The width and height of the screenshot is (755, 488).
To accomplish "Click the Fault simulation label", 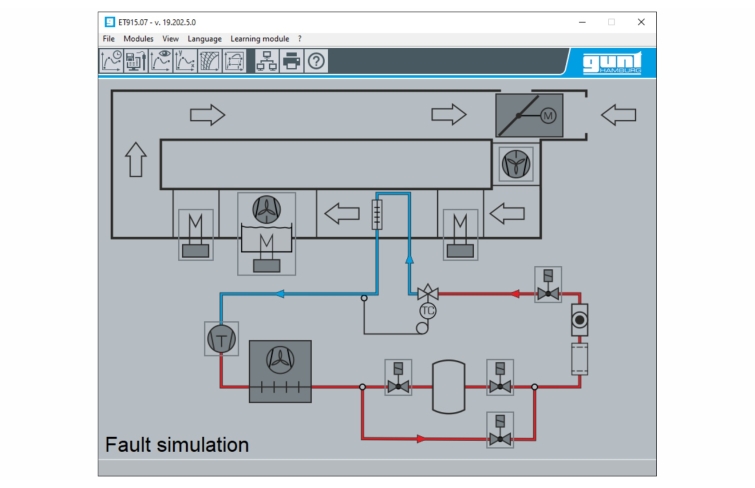I will (177, 445).
